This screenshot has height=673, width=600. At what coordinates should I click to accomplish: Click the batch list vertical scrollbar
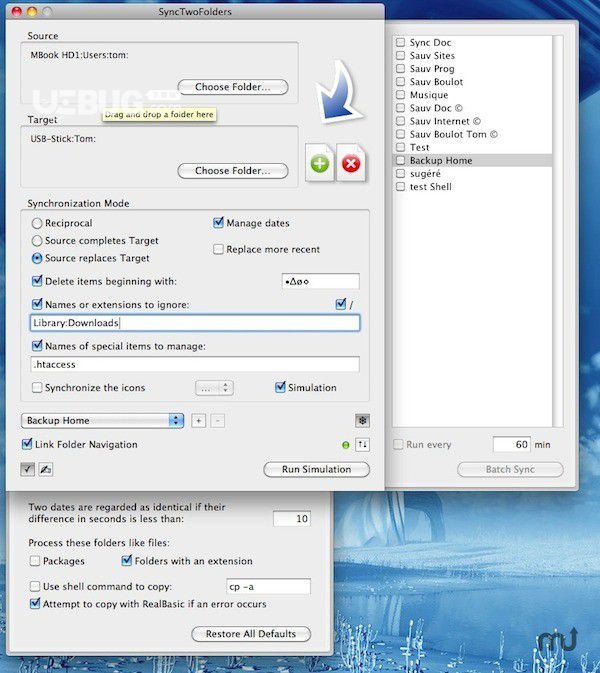tap(558, 231)
